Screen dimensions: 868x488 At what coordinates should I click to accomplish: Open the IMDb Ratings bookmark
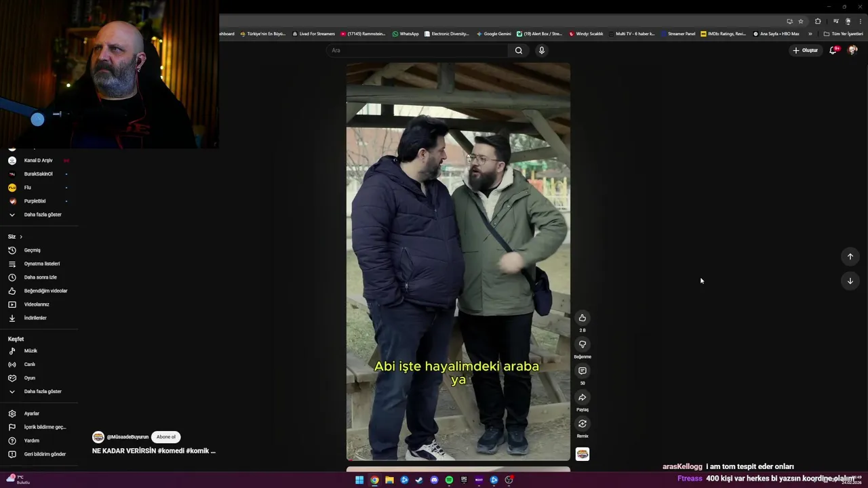point(723,34)
